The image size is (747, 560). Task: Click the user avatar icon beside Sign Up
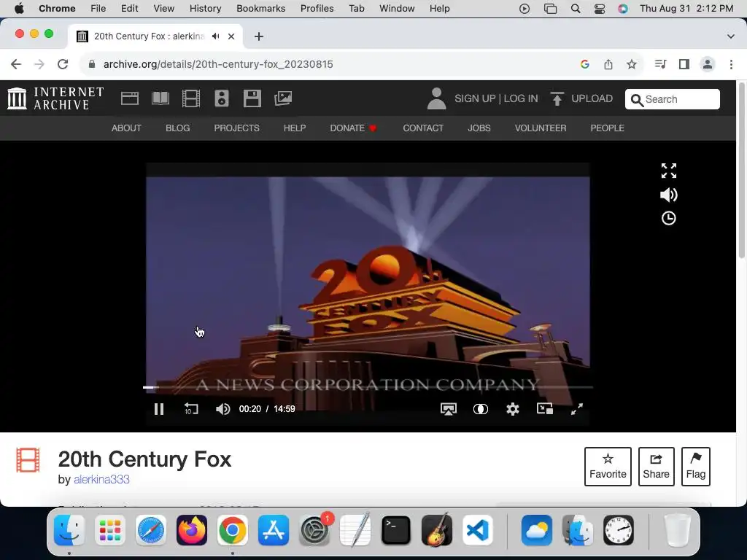coord(436,98)
